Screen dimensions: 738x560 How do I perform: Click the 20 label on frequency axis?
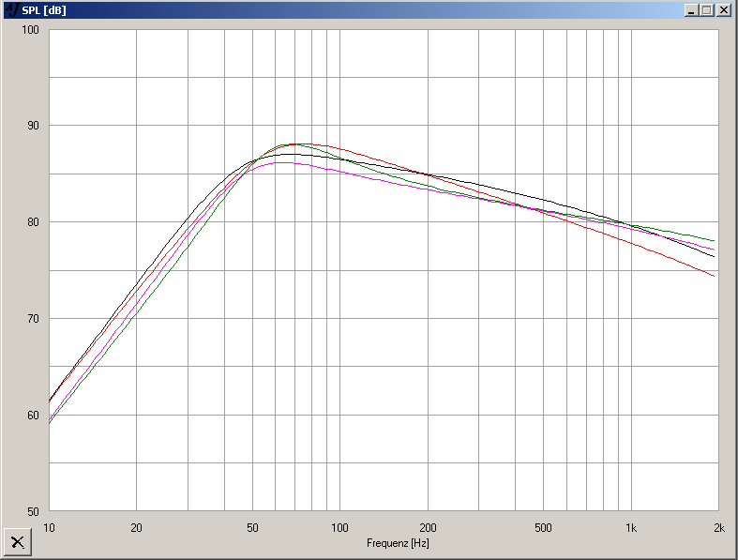click(137, 527)
